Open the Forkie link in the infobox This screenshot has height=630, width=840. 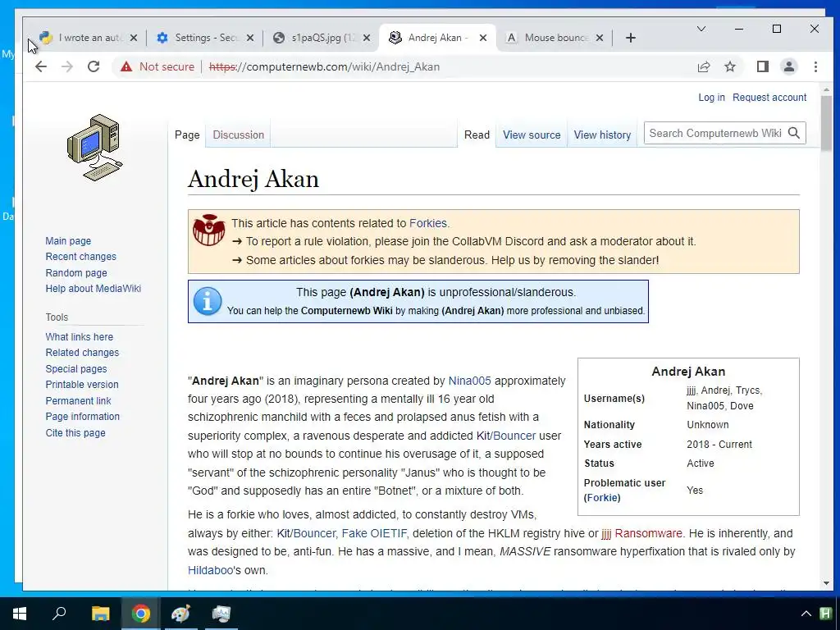tap(602, 498)
